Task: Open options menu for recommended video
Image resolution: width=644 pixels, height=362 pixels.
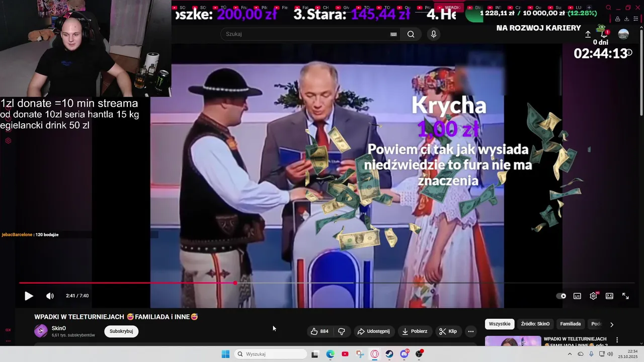Action: (x=617, y=340)
